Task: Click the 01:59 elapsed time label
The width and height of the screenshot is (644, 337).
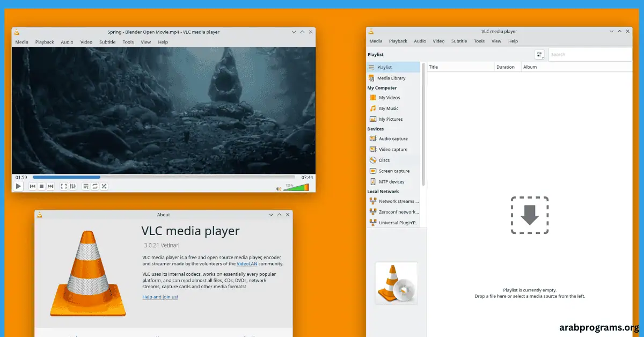Action: [21, 177]
